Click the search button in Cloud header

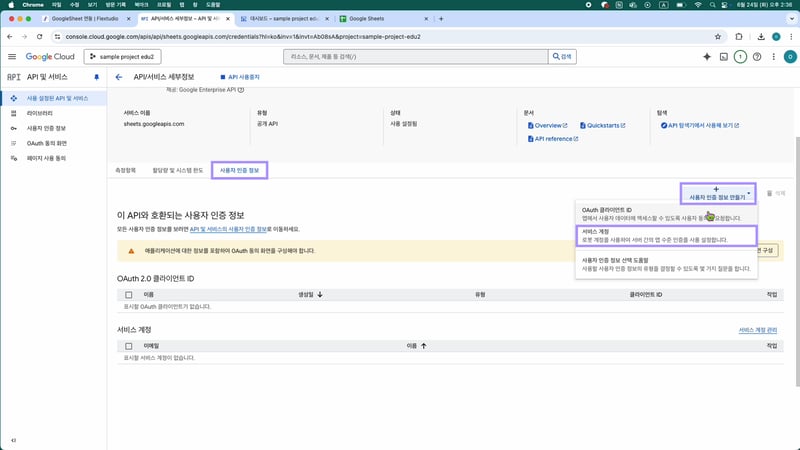562,57
